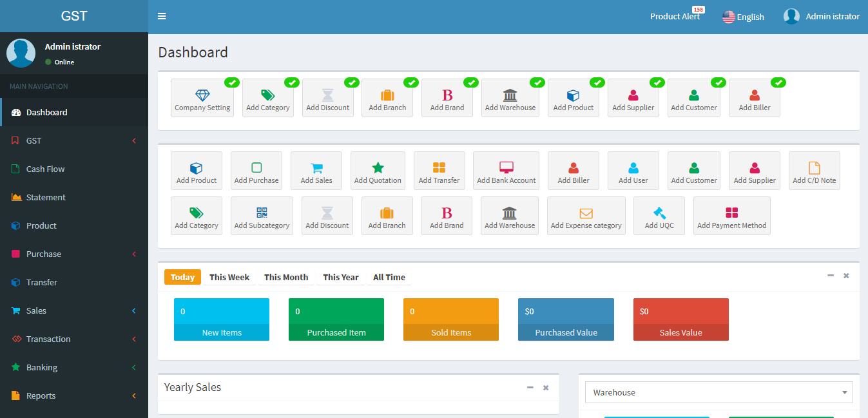The width and height of the screenshot is (868, 418).
Task: Open Cash Flow in sidebar
Action: point(45,169)
